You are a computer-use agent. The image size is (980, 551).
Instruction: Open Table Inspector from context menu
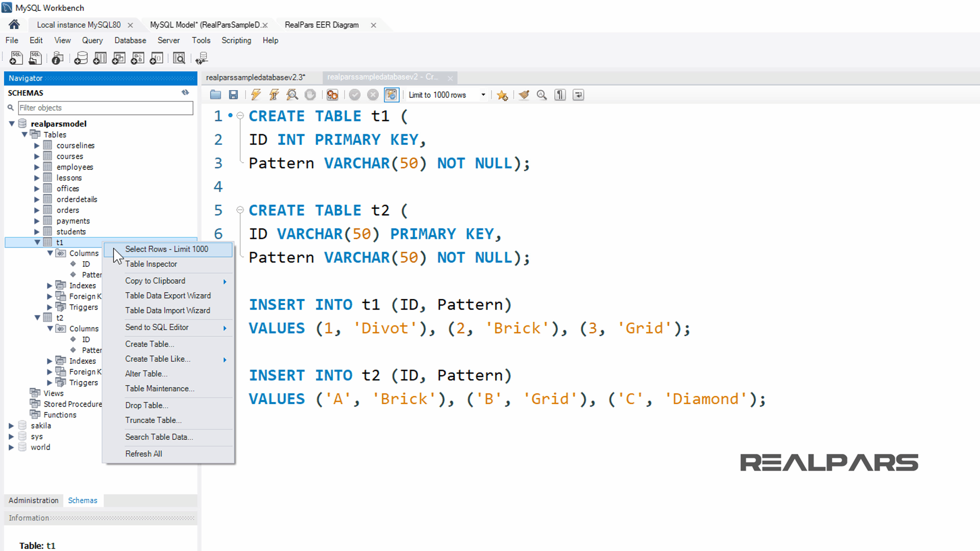point(168,264)
